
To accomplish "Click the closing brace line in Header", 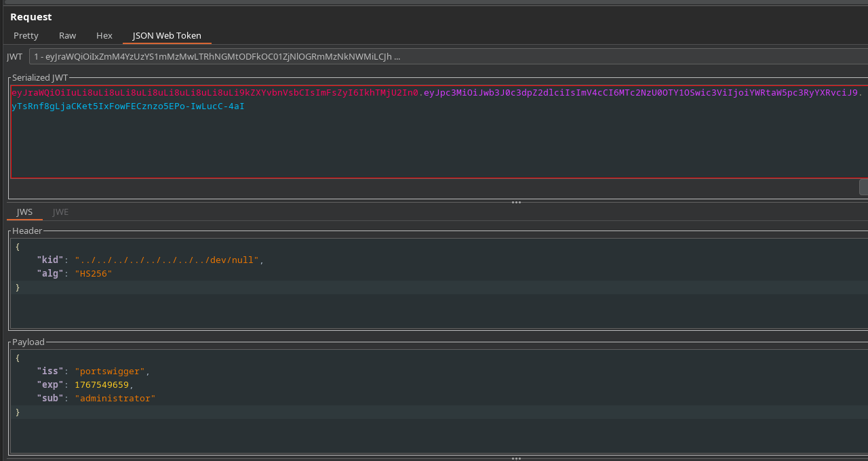I will pos(18,287).
